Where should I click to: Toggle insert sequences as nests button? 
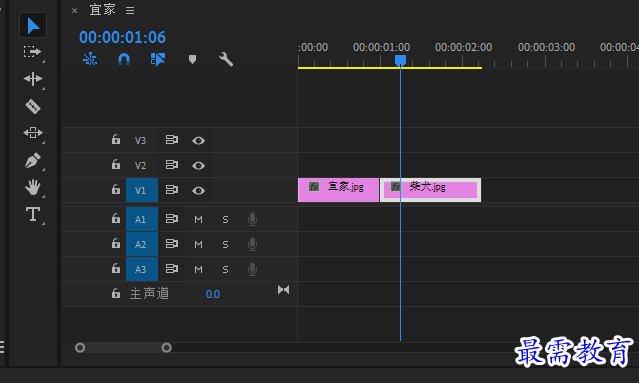point(90,59)
